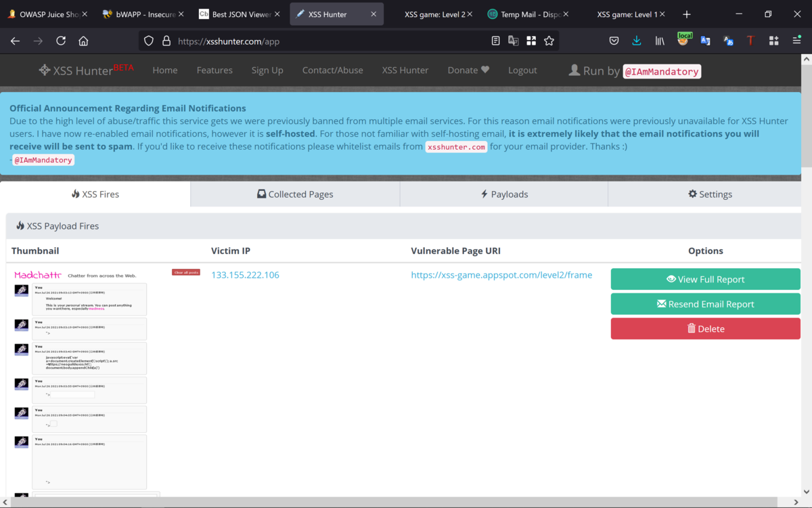Close the XSS Hunter browser tab
Image resolution: width=812 pixels, height=508 pixels.
click(x=374, y=14)
